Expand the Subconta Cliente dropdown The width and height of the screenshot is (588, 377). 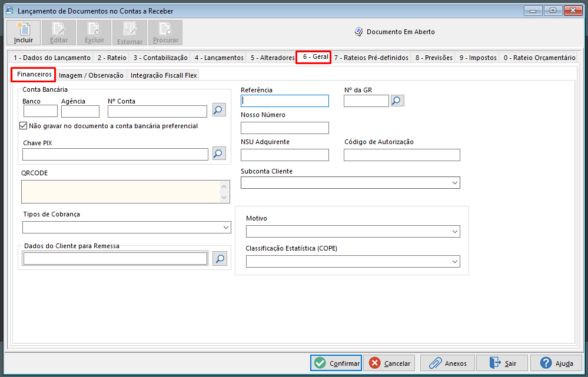tap(454, 183)
